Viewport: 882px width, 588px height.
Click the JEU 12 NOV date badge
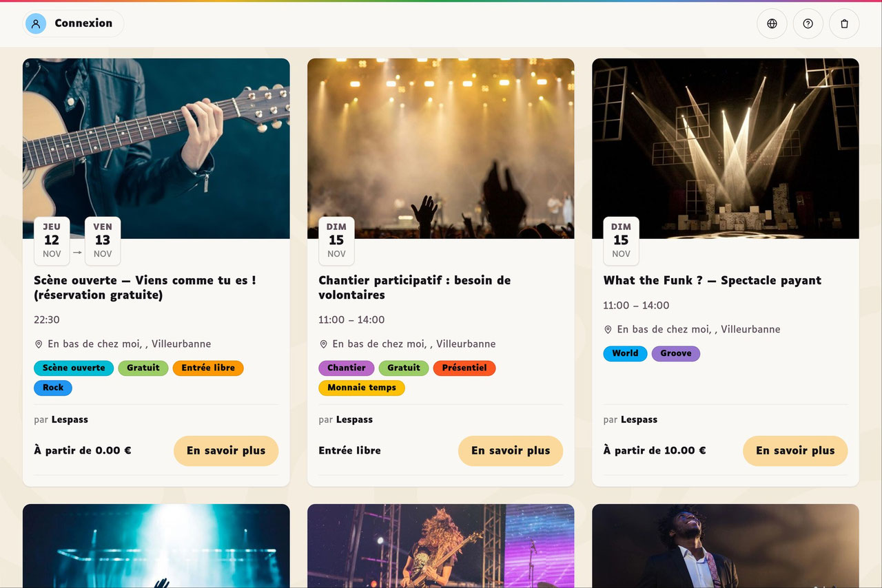point(52,241)
